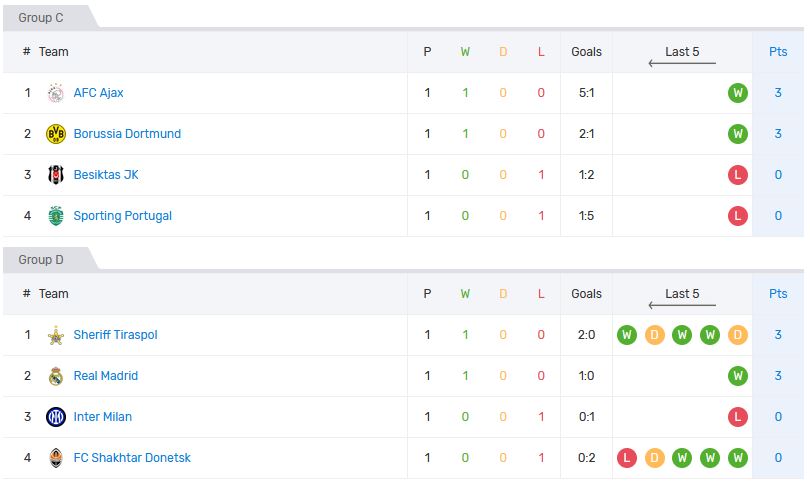
Task: Click the Goals column header in Group D
Action: [x=587, y=294]
